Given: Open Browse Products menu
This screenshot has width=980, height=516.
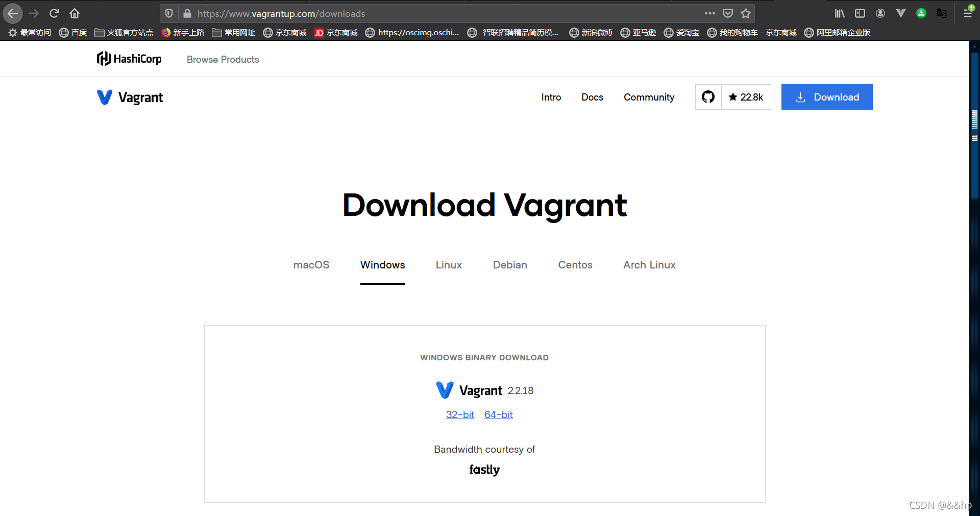Looking at the screenshot, I should tap(223, 60).
